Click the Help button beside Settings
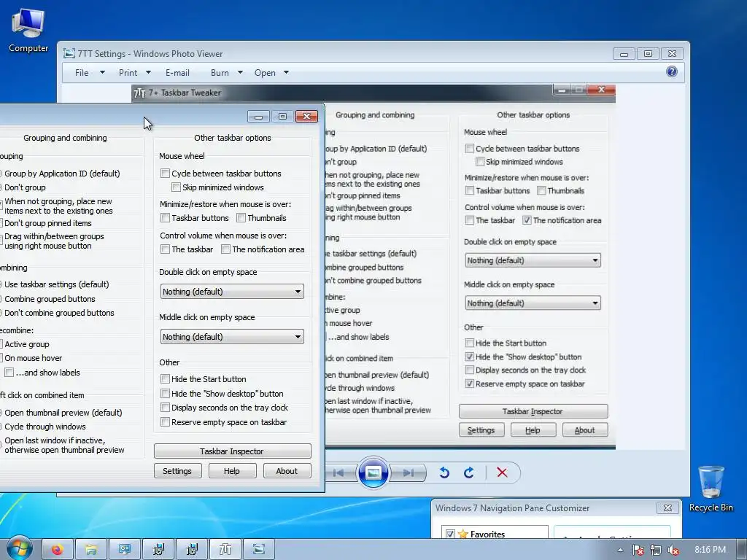Image resolution: width=747 pixels, height=560 pixels. coord(232,471)
